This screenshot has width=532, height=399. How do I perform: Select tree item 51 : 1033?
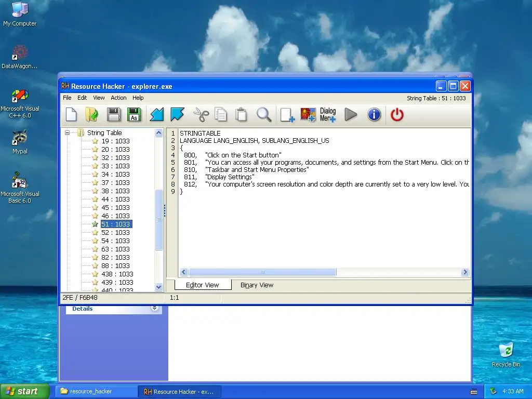point(116,224)
